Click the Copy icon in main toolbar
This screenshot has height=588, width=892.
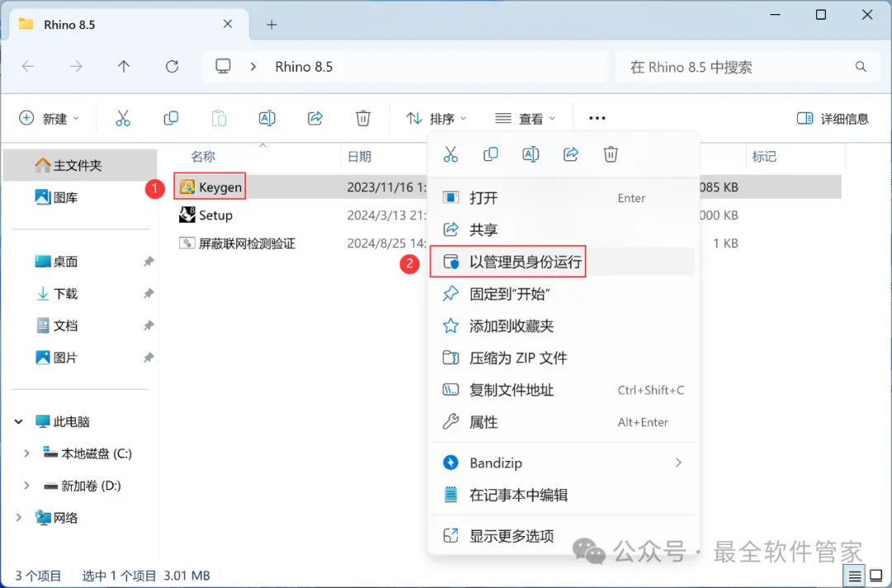pos(171,118)
